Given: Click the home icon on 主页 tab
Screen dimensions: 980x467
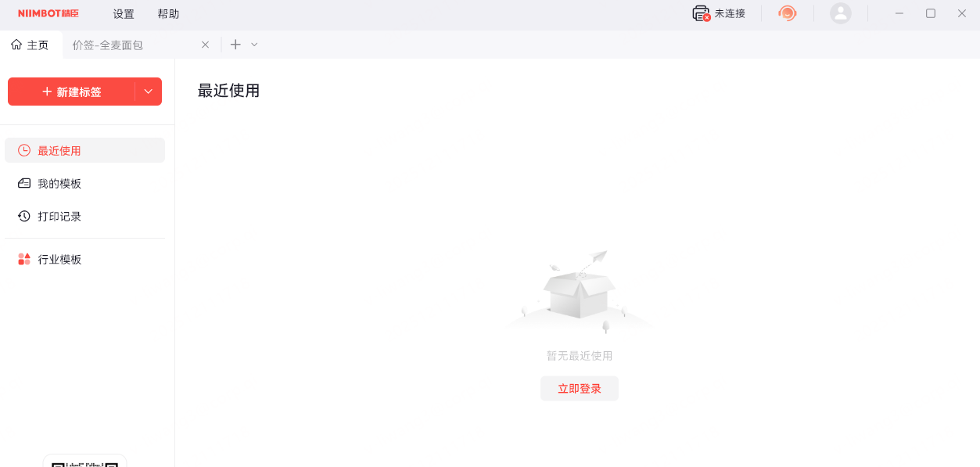Looking at the screenshot, I should (16, 45).
